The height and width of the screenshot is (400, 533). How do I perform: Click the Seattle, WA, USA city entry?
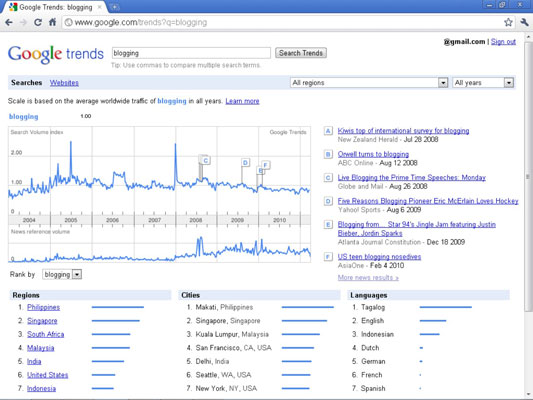223,375
